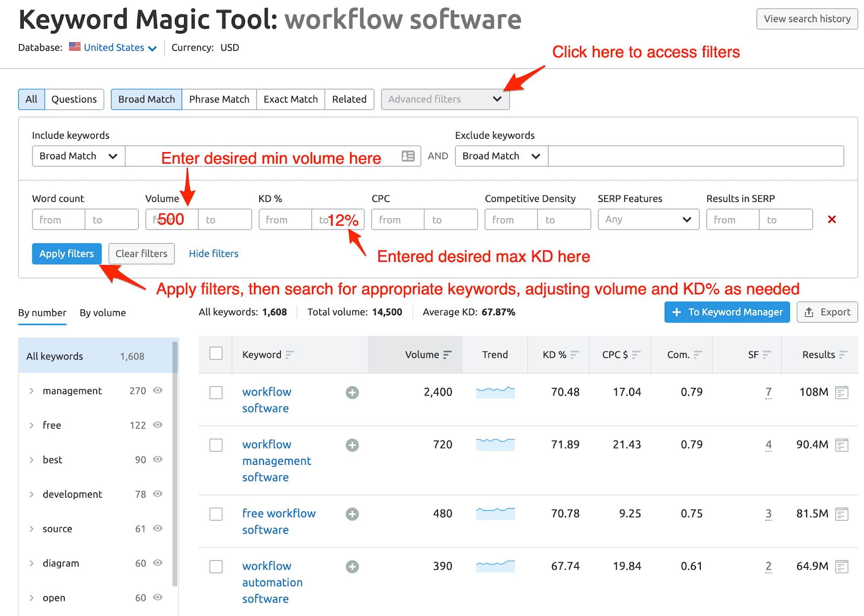The height and width of the screenshot is (616, 864).
Task: Open SERP snapshot icon for 108M results
Action: pos(841,392)
